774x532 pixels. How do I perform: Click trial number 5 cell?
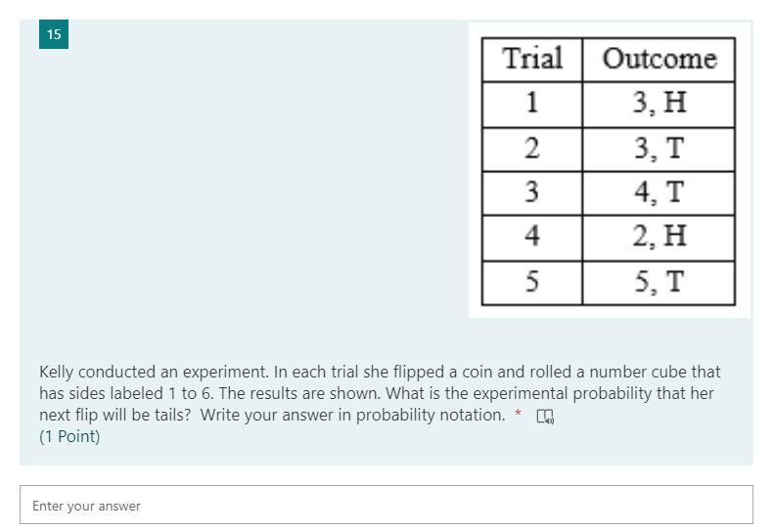[x=532, y=283]
